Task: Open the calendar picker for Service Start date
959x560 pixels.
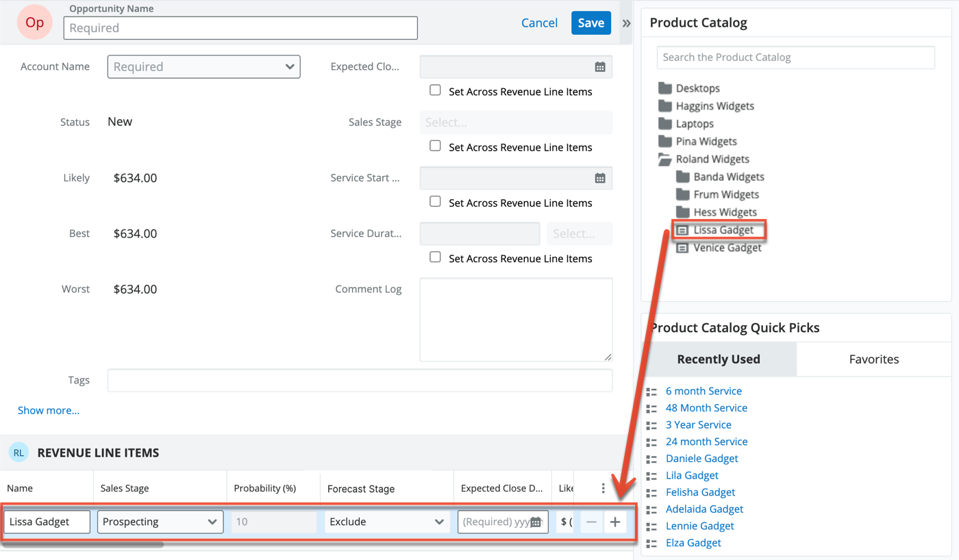Action: (x=600, y=178)
